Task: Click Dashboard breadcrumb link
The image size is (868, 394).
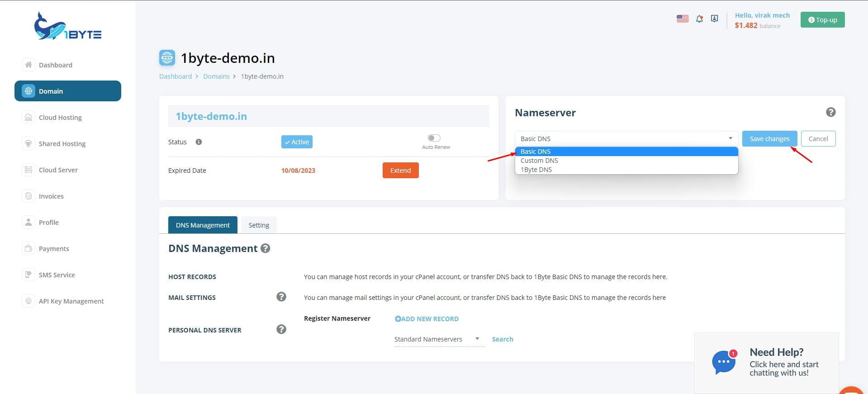Action: (175, 76)
